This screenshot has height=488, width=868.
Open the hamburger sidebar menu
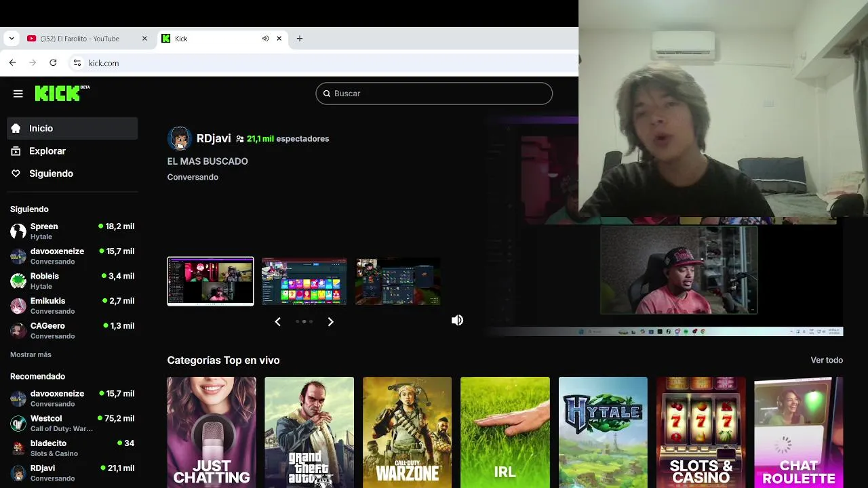click(18, 94)
